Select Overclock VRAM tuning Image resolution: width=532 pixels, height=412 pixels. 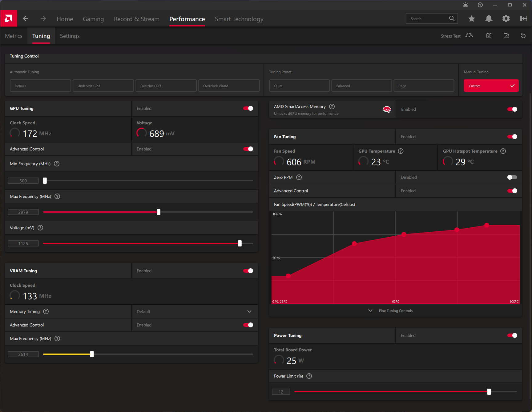[229, 86]
